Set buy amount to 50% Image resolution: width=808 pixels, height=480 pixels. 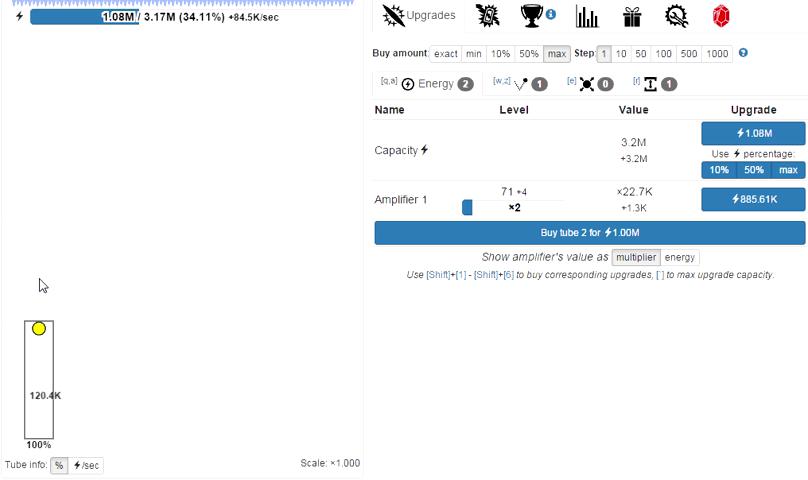[529, 54]
